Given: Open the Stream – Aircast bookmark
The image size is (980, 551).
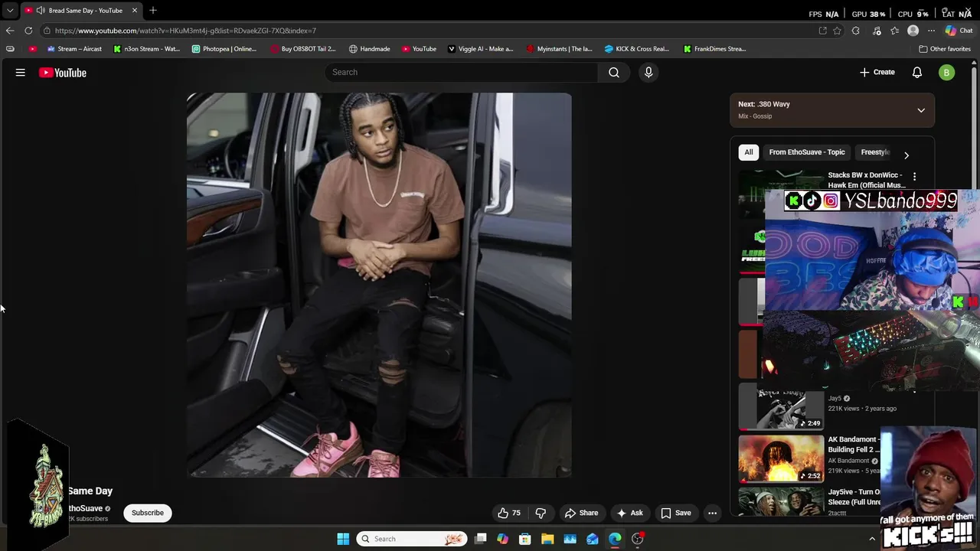Looking at the screenshot, I should tap(74, 49).
